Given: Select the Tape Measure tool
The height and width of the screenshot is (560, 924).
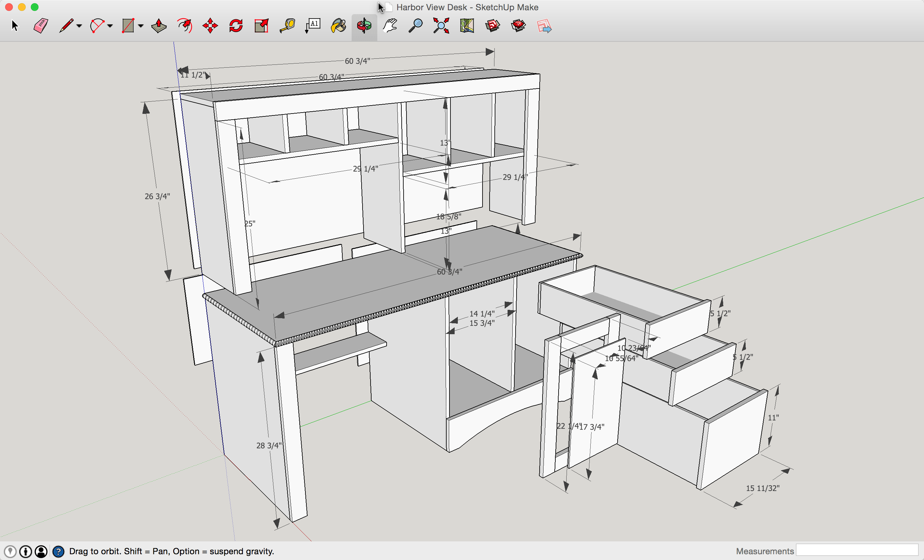Looking at the screenshot, I should 287,26.
